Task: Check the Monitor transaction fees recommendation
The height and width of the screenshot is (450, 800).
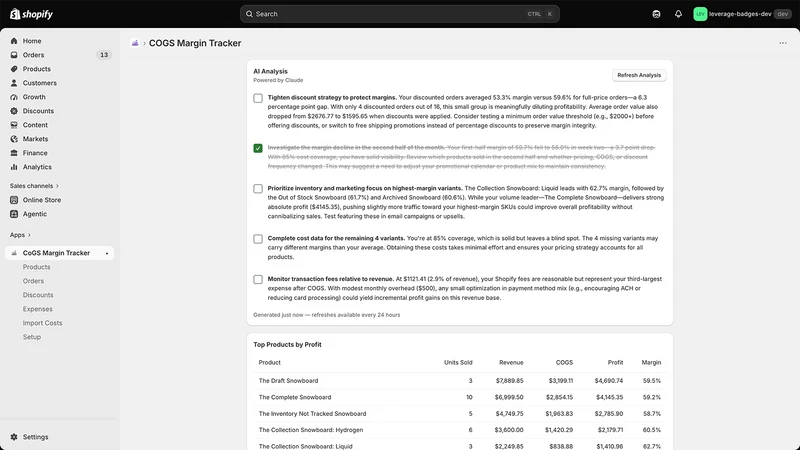Action: click(258, 280)
